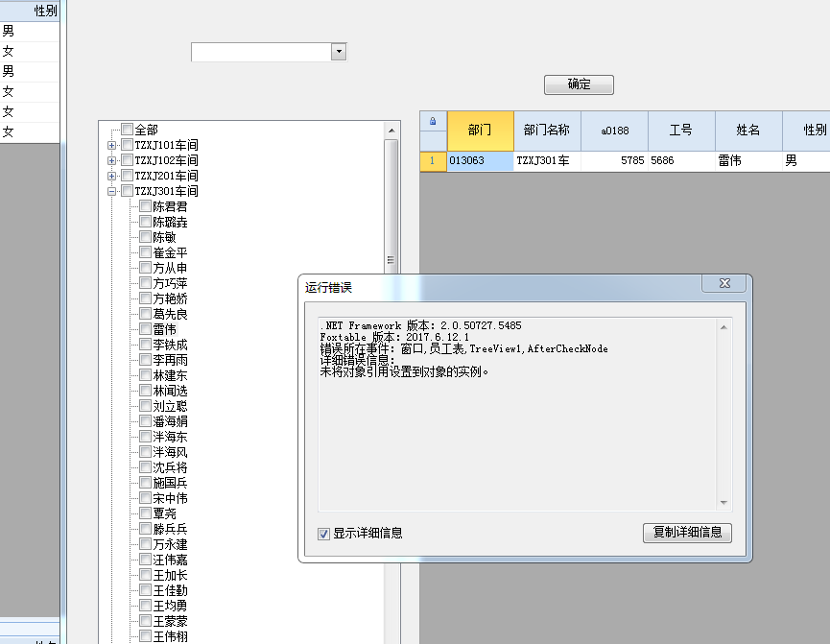This screenshot has height=644, width=830.
Task: Tick the checkbox next to 雷伟
Action: coord(145,329)
